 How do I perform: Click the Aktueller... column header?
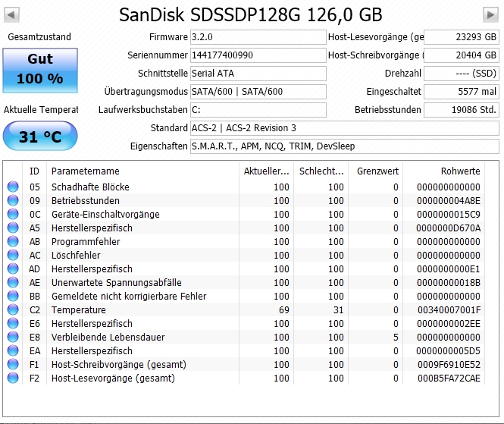pyautogui.click(x=266, y=171)
